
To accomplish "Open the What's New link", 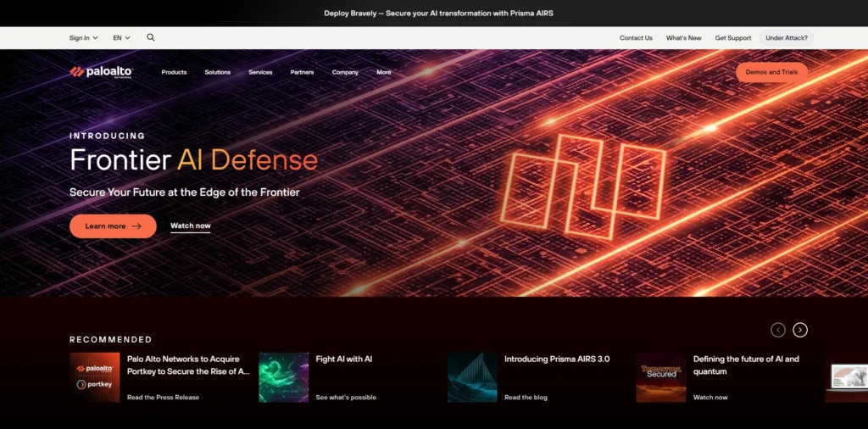I will click(684, 38).
